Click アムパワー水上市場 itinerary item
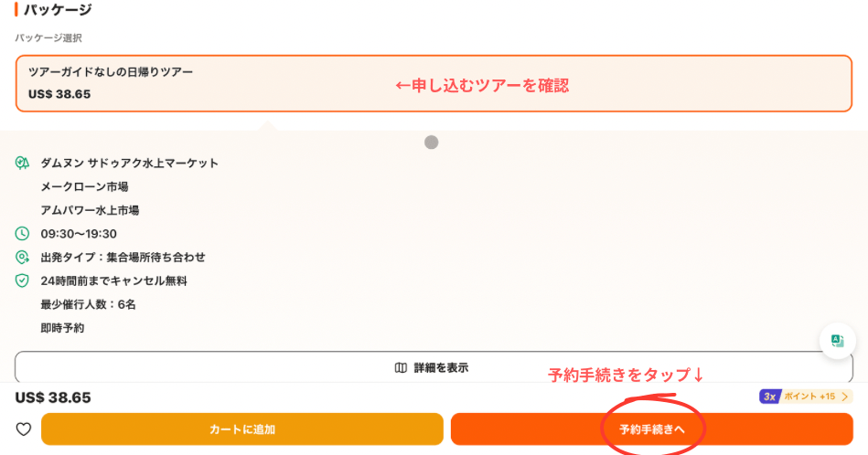Screen dimensions: 868x455 [x=90, y=210]
